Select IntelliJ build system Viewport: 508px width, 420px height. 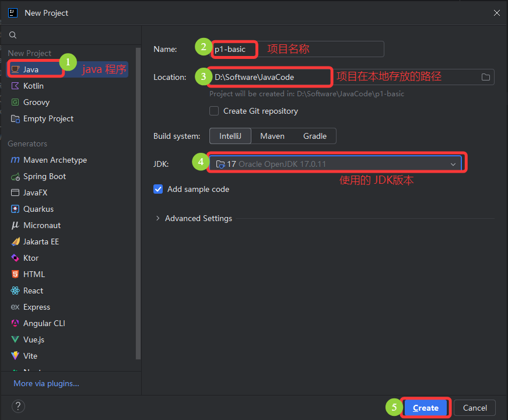pyautogui.click(x=230, y=136)
